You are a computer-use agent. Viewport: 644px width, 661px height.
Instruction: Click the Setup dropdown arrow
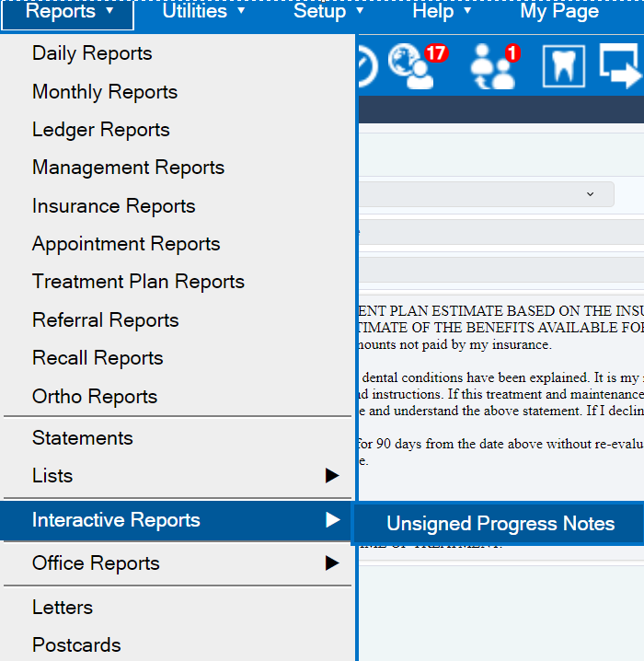(360, 10)
